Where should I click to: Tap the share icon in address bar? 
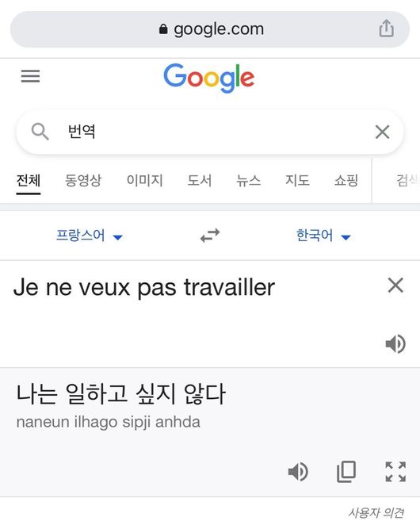pyautogui.click(x=386, y=28)
